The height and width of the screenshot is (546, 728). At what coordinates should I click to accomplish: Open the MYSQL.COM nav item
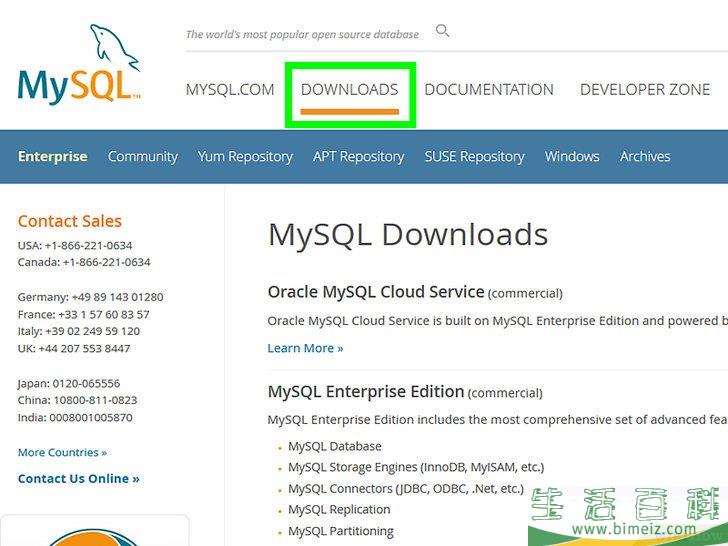coord(230,89)
